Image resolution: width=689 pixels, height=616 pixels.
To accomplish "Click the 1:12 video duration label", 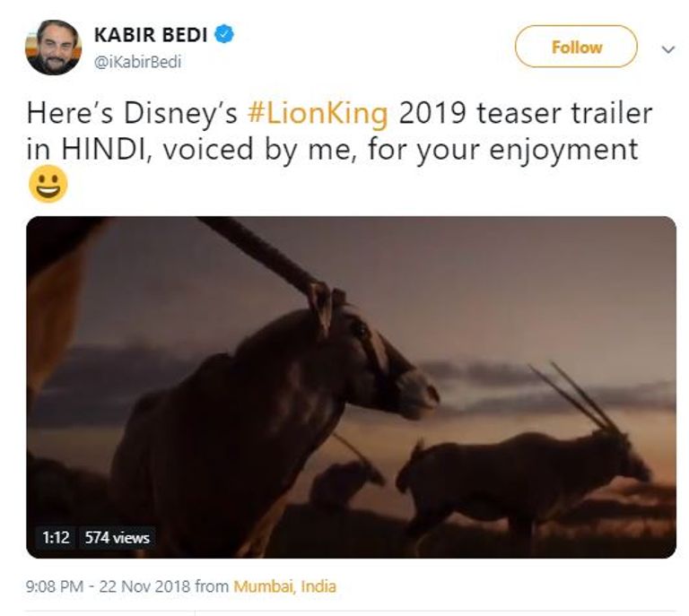I will click(57, 538).
